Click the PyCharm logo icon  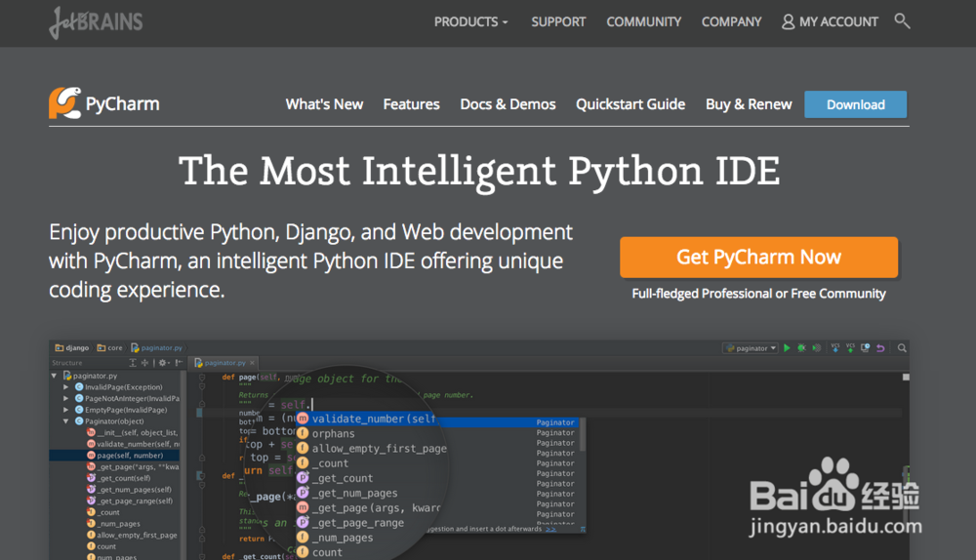tap(64, 103)
